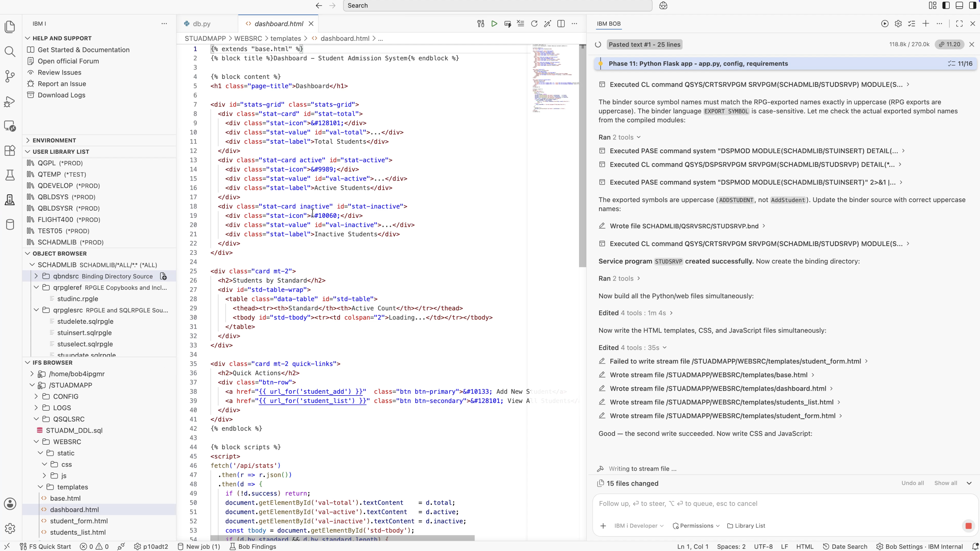Screen dimensions: 980x551
Task: Select the dashboard.html tab
Action: pyautogui.click(x=278, y=24)
